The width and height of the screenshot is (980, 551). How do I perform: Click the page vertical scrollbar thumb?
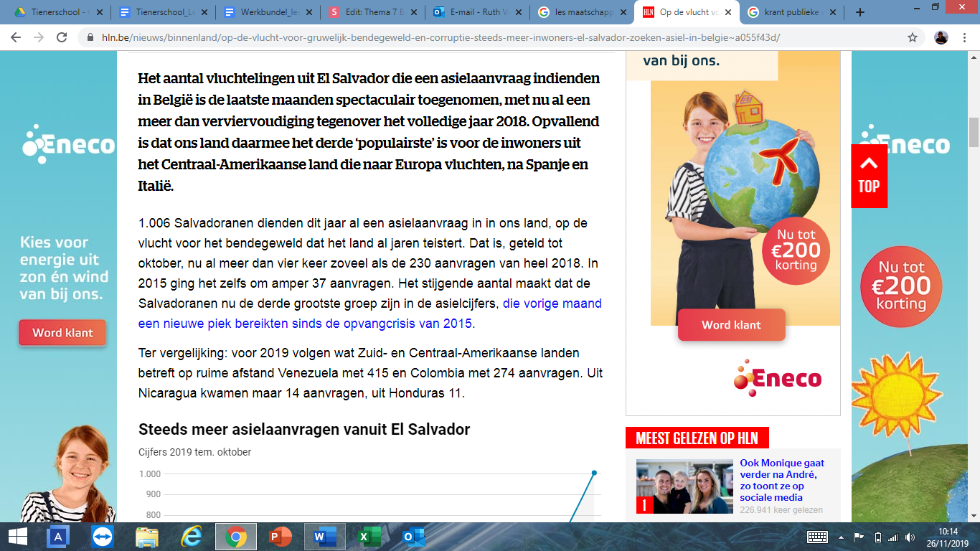click(x=974, y=133)
